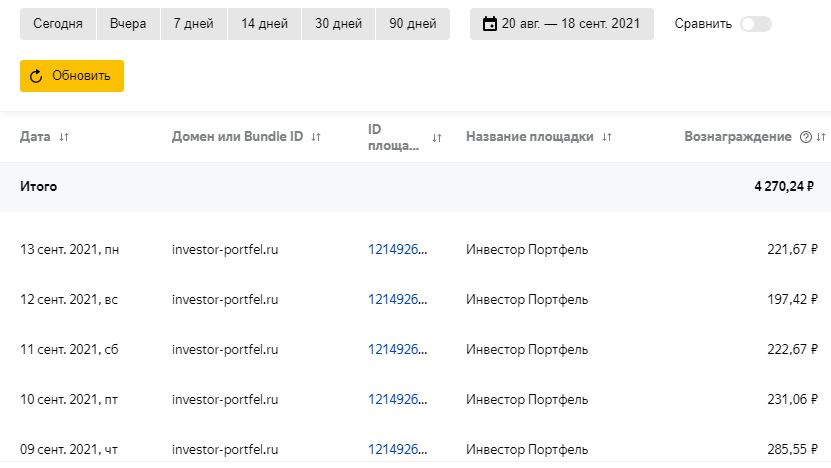Open site ID link for 10 сент. row
831x468 pixels.
pyautogui.click(x=397, y=399)
